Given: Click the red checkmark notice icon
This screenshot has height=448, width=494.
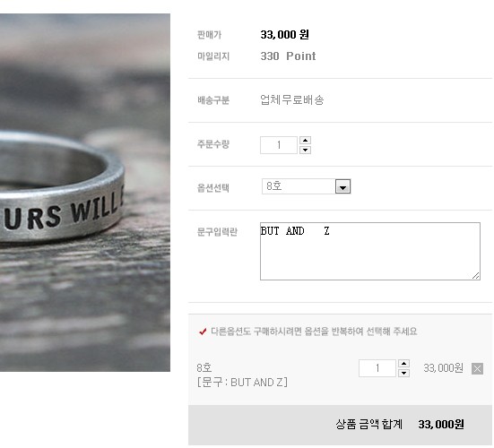Looking at the screenshot, I should tap(203, 332).
